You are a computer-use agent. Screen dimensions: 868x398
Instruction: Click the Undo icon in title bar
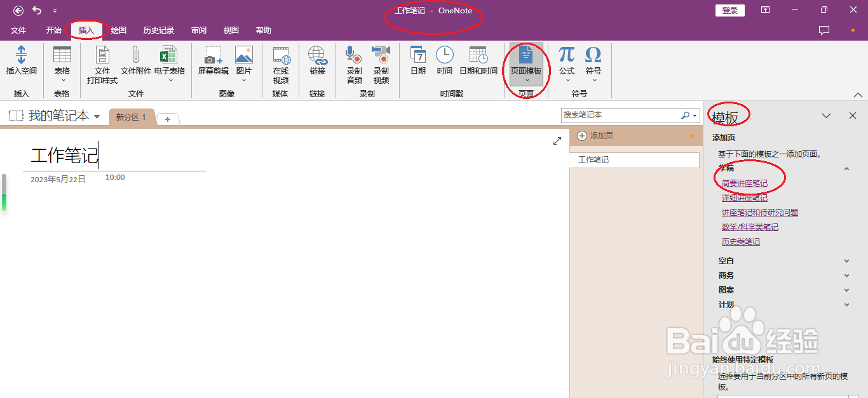pos(37,10)
